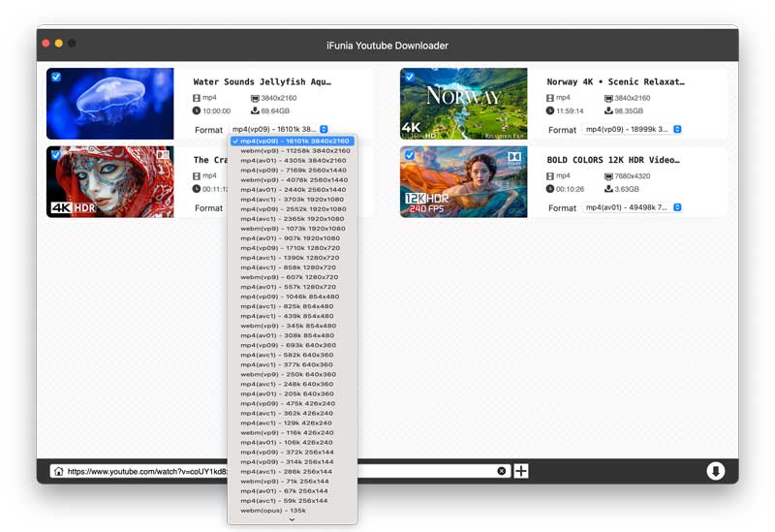
Task: Toggle the BOLD COLORS 12K video checkbox
Action: click(410, 154)
